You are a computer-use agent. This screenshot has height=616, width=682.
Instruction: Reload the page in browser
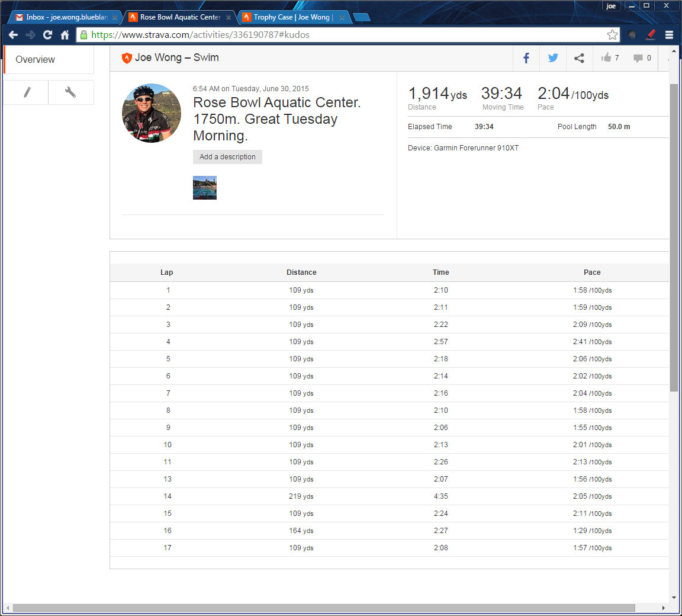(x=47, y=35)
